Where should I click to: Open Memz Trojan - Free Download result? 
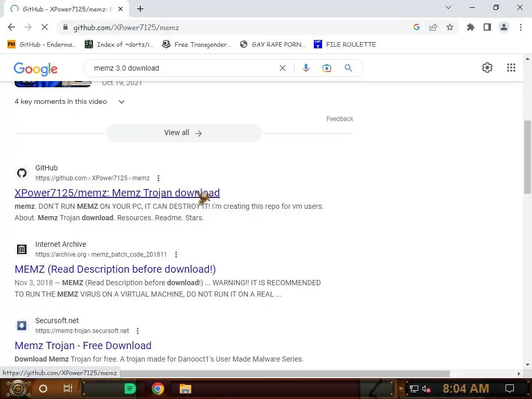[x=83, y=345]
